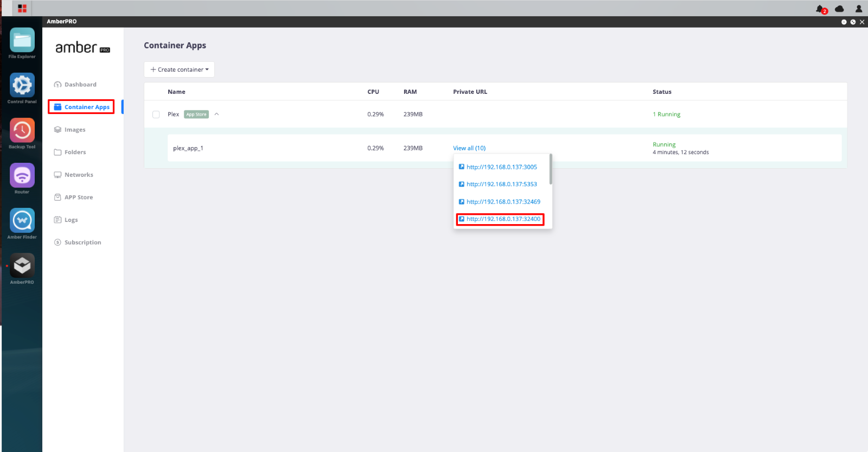This screenshot has height=452, width=868.
Task: Open the Router app icon
Action: click(x=22, y=175)
